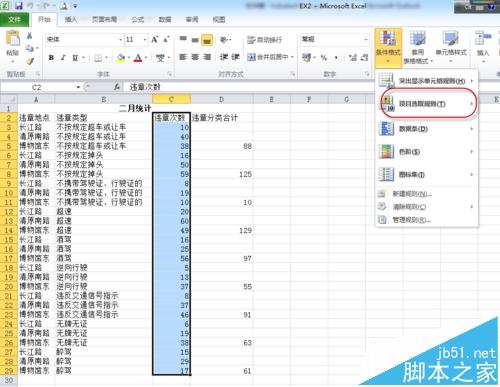Click the Copy icon
Viewport: 500px width, 387px height.
[29, 48]
